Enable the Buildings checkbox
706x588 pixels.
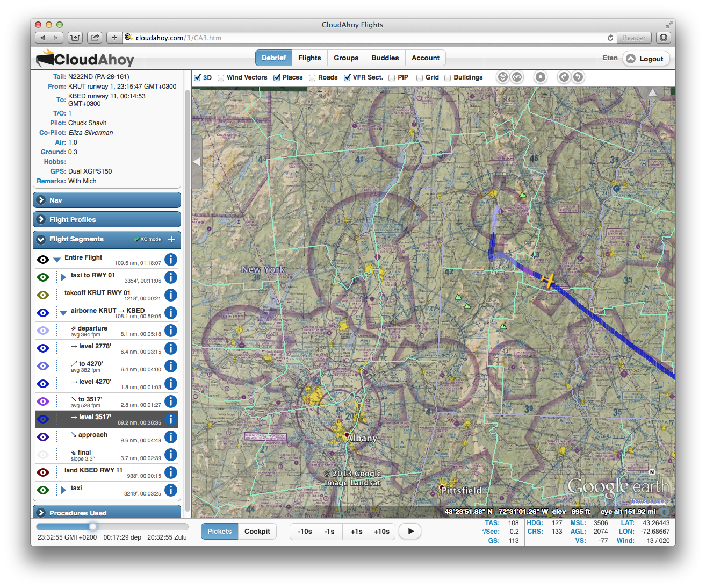(448, 78)
